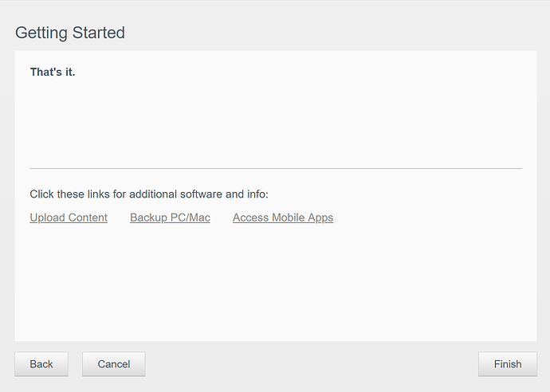Complete setup by selecting Finish
The width and height of the screenshot is (550, 392).
508,364
